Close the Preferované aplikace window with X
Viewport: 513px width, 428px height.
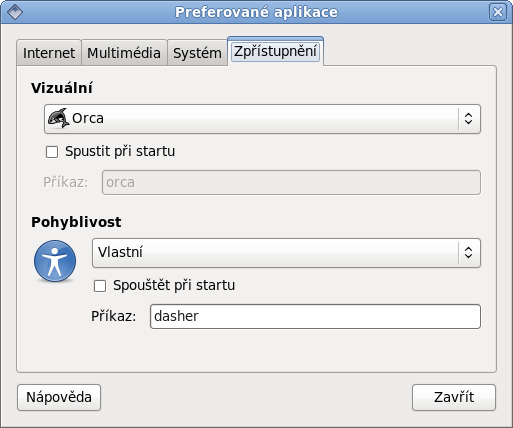498,12
